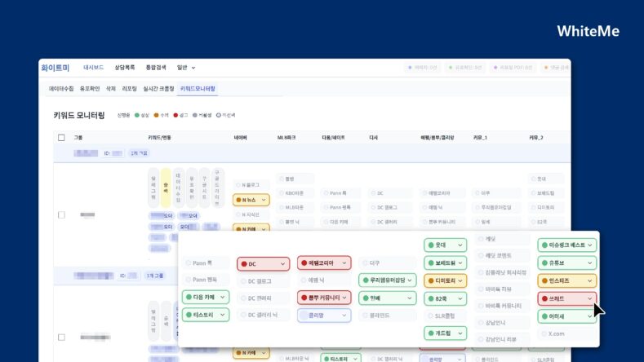Switch to the 실시간 크롤링 tab

point(158,88)
